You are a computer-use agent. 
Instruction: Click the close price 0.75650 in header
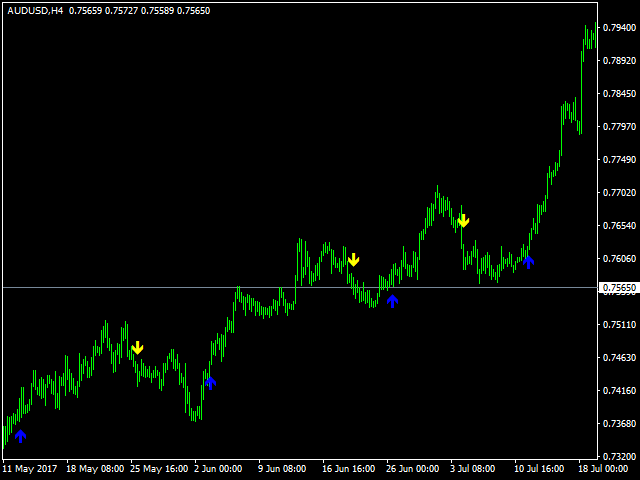pos(193,11)
